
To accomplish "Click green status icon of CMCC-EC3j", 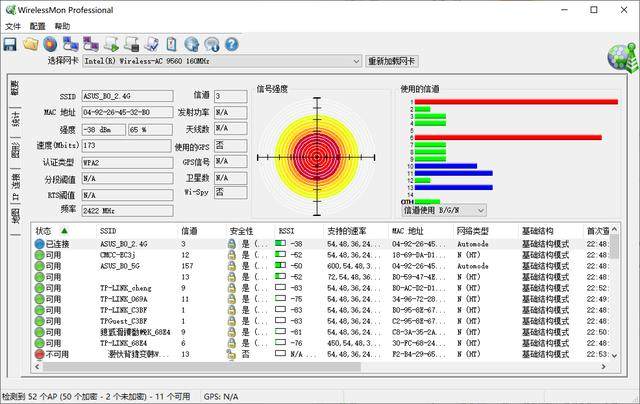I will [39, 255].
